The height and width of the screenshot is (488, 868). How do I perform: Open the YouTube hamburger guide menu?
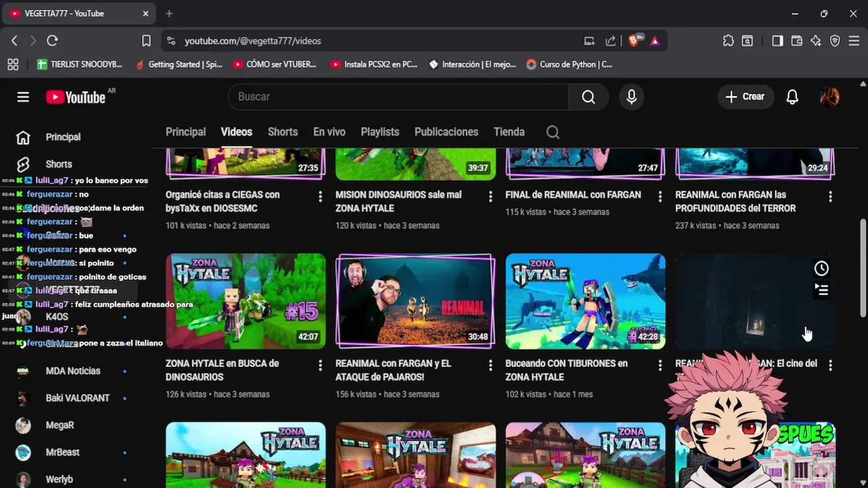pyautogui.click(x=23, y=97)
